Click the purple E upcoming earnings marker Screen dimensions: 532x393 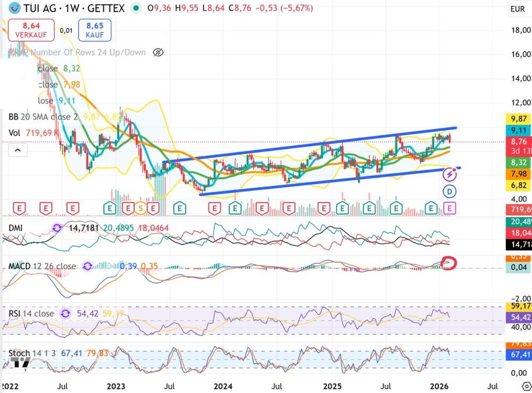point(450,208)
